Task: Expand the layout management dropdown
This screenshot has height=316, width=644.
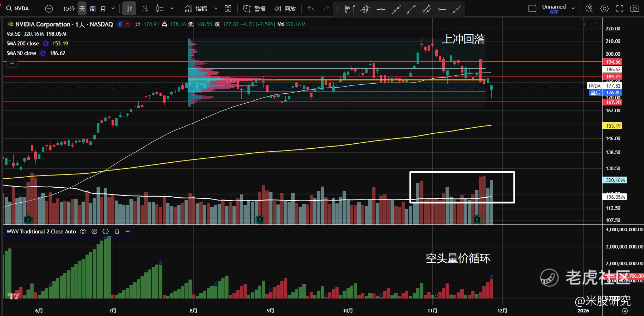Action: pos(573,9)
